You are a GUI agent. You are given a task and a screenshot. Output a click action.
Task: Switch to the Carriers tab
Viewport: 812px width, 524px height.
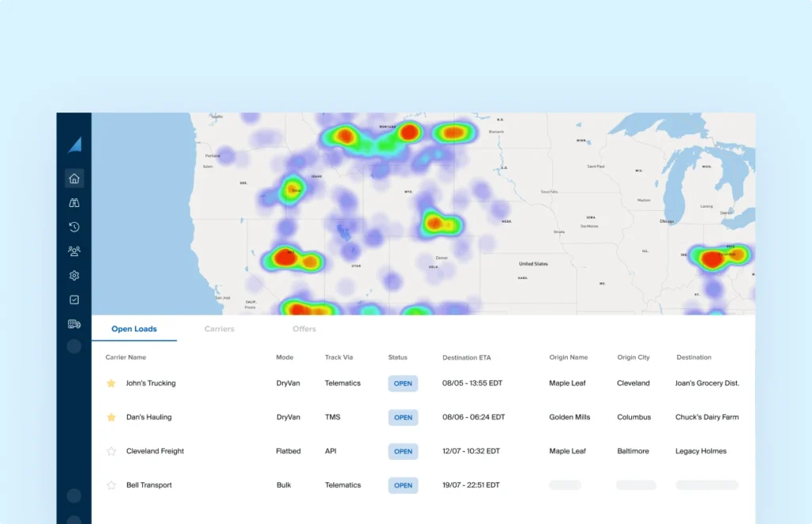[219, 329]
